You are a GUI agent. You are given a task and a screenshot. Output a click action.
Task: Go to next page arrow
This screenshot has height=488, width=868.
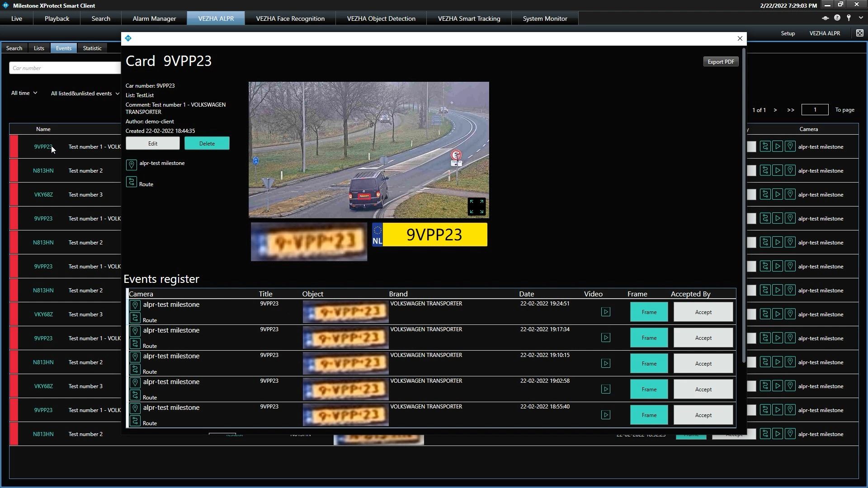(x=775, y=110)
